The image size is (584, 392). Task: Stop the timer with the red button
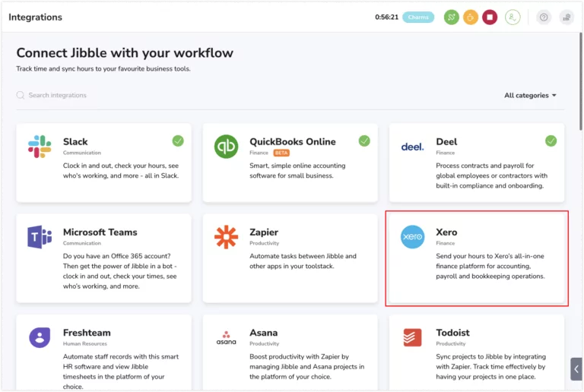point(490,17)
